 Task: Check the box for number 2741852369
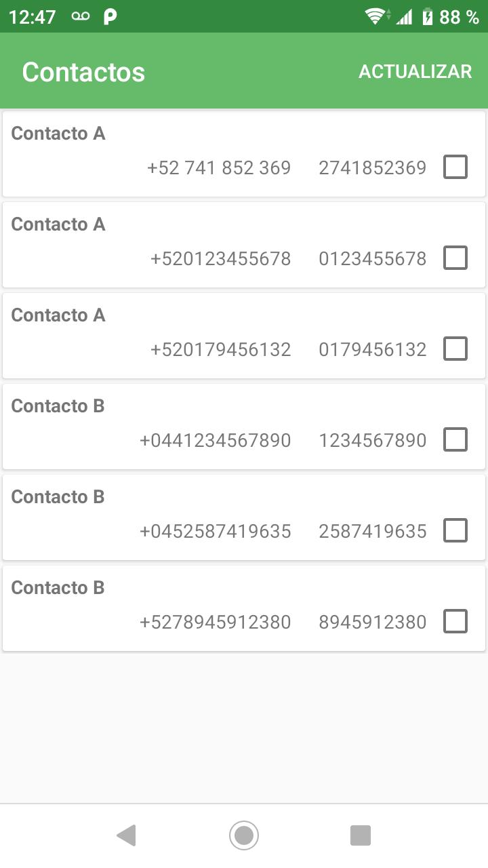pyautogui.click(x=455, y=167)
